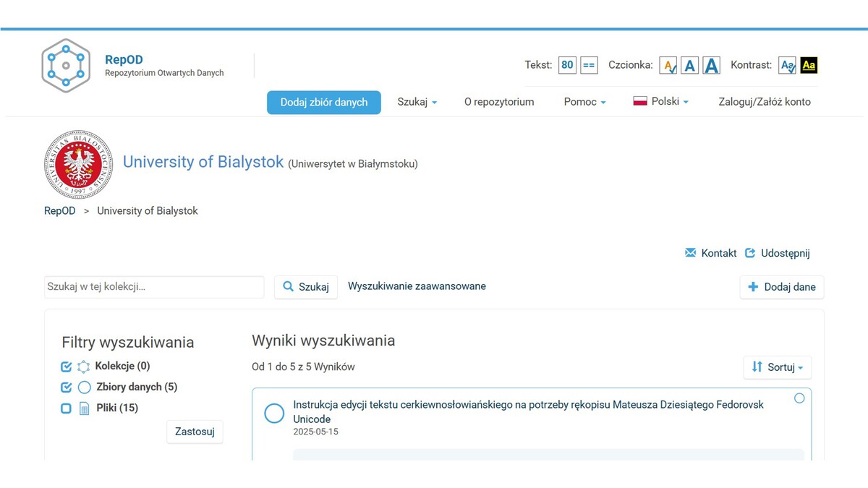Click the 2025-05-15 date text
The height and width of the screenshot is (488, 868).
tap(315, 432)
